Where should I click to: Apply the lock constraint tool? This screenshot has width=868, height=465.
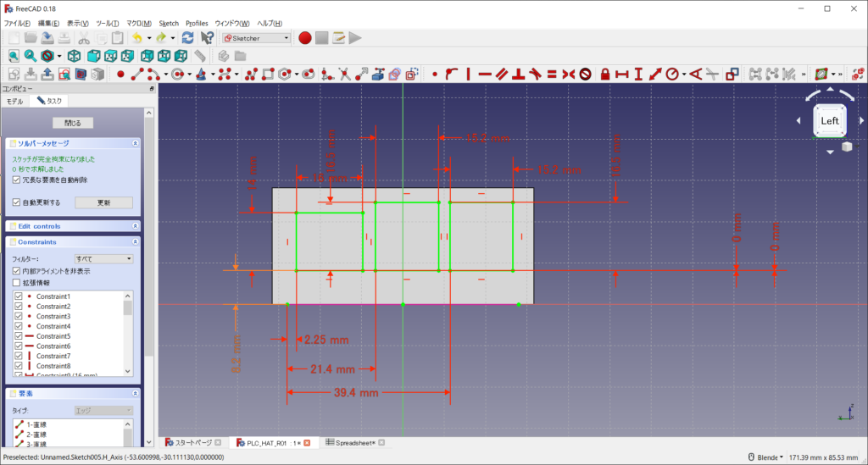click(605, 75)
